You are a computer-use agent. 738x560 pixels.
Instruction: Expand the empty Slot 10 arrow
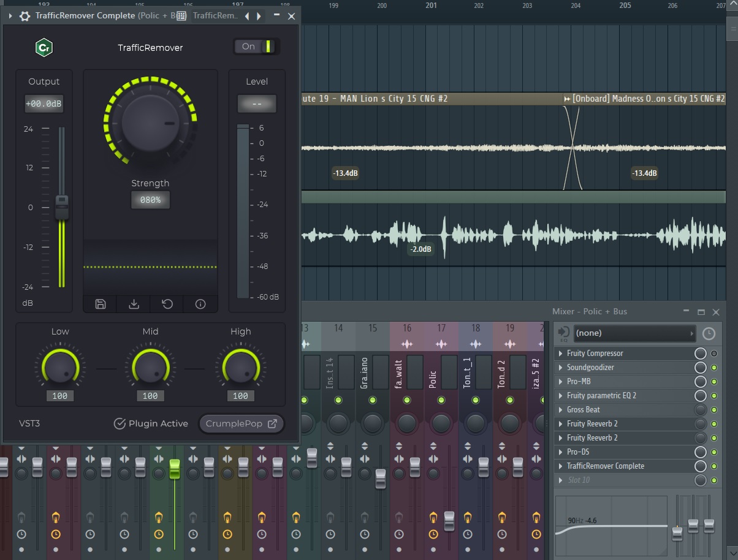(x=561, y=480)
